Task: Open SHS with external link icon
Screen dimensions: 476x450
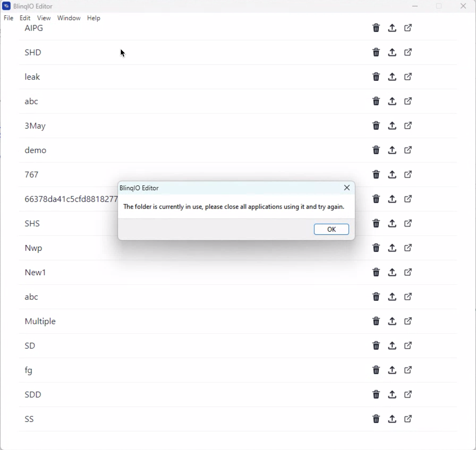Action: [x=408, y=223]
